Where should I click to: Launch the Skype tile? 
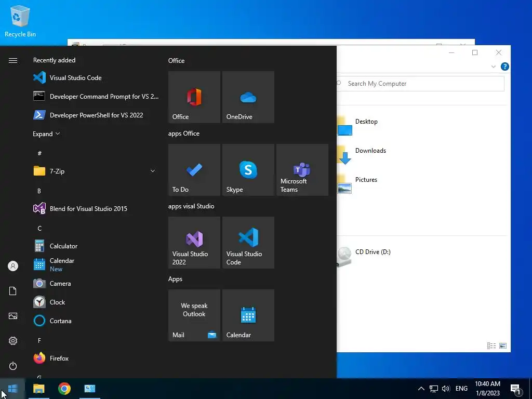pos(248,170)
